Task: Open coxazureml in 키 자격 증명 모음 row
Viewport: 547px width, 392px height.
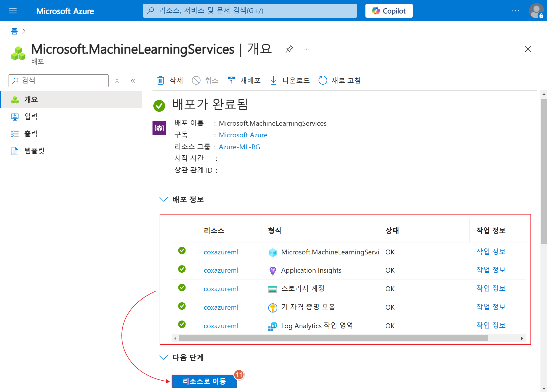Action: coord(221,307)
